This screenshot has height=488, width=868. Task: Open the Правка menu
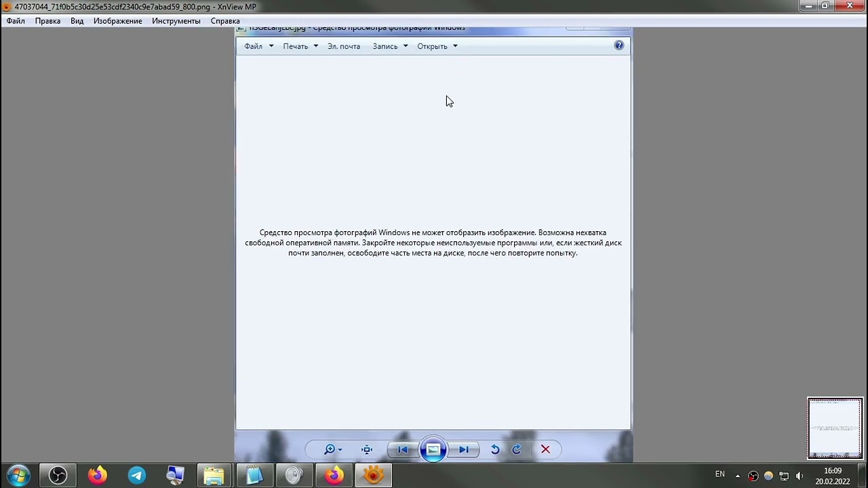click(47, 21)
